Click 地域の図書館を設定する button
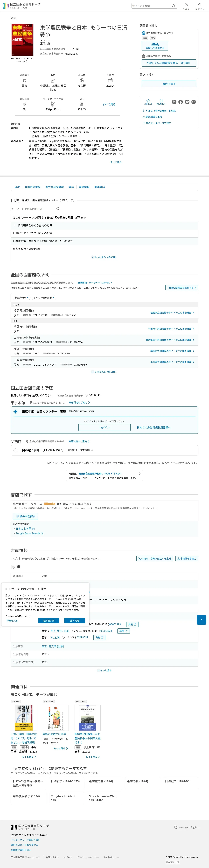The image size is (209, 868). pos(182,288)
